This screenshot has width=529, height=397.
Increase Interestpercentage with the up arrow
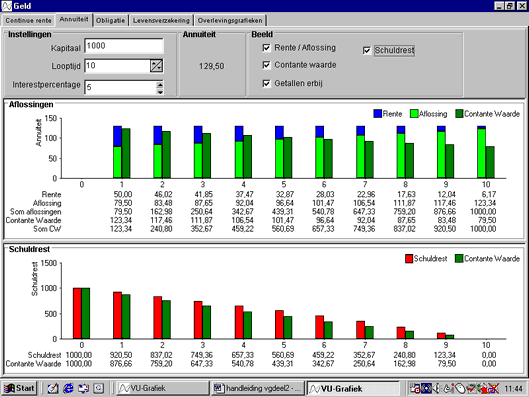coord(160,85)
